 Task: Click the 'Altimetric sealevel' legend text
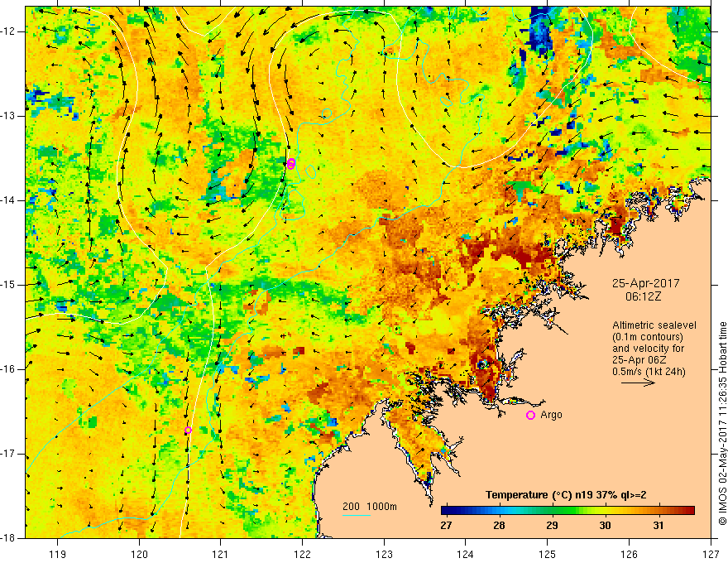pyautogui.click(x=654, y=325)
